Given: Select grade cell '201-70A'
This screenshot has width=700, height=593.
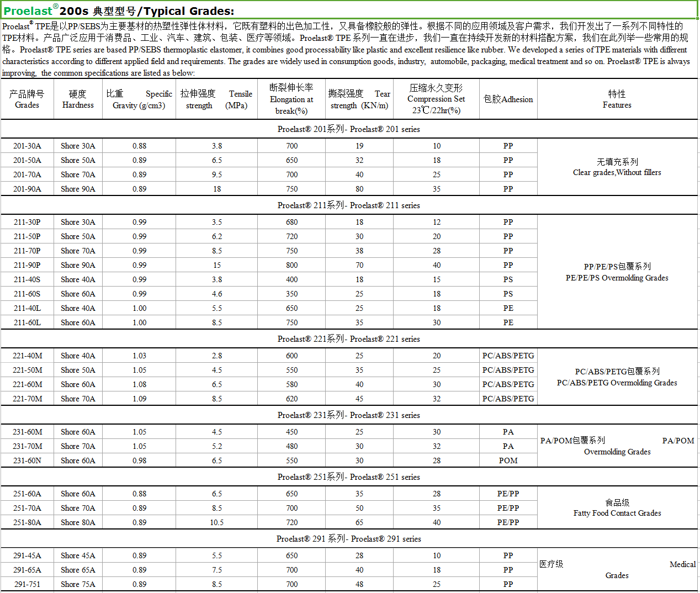Looking at the screenshot, I should [x=27, y=174].
